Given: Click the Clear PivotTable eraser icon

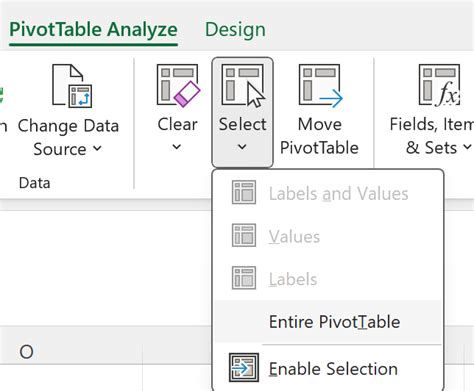Looking at the screenshot, I should click(x=178, y=85).
